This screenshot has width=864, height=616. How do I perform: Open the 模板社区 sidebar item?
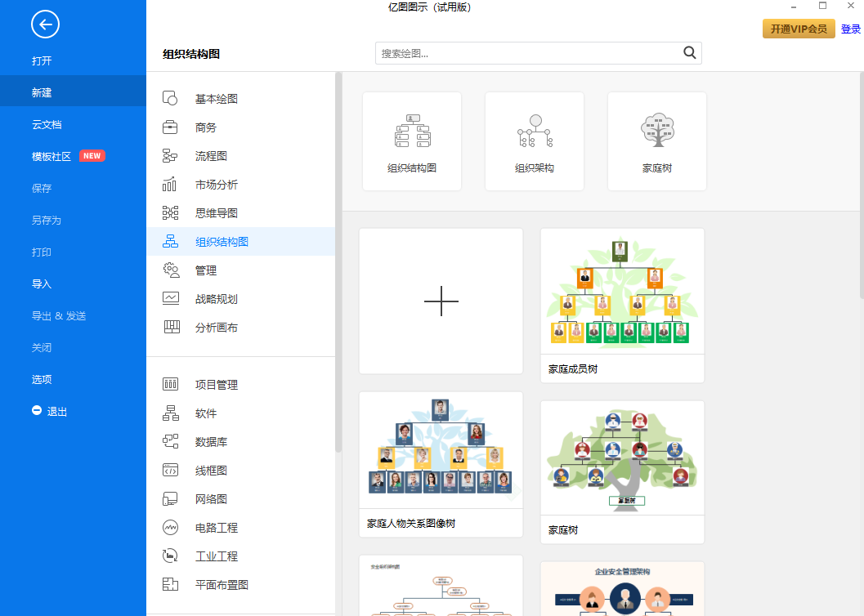pyautogui.click(x=63, y=155)
